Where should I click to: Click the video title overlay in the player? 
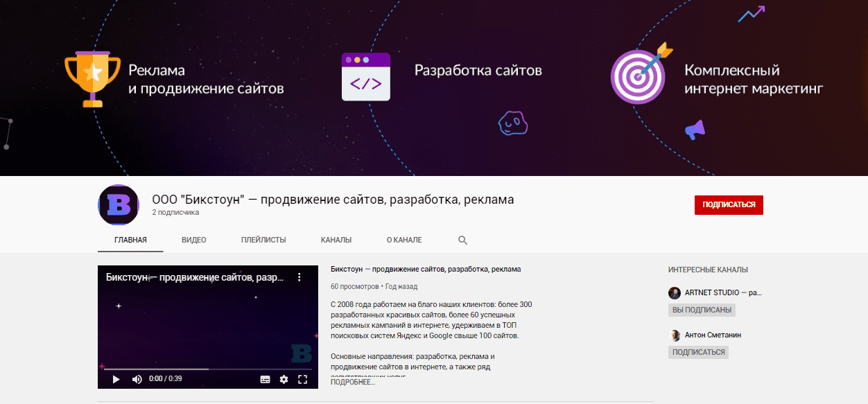point(194,277)
